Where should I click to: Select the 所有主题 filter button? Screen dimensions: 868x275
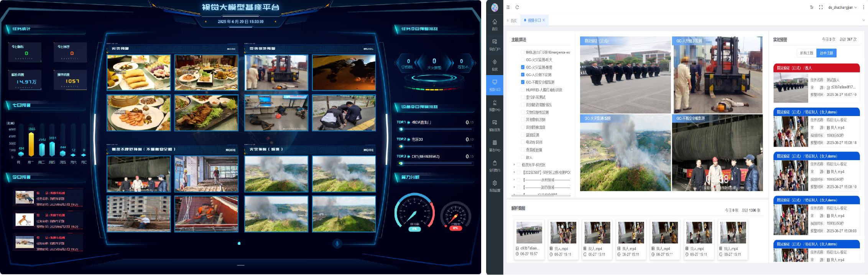tap(806, 53)
